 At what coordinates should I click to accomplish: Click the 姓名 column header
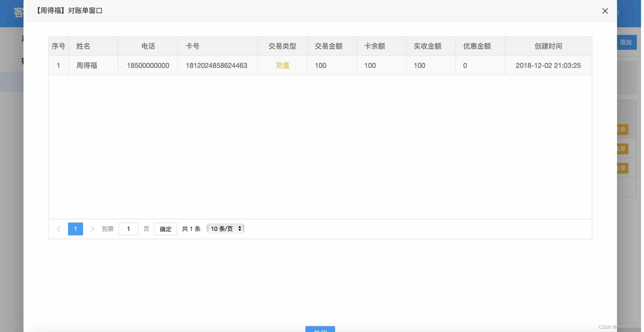tap(83, 46)
